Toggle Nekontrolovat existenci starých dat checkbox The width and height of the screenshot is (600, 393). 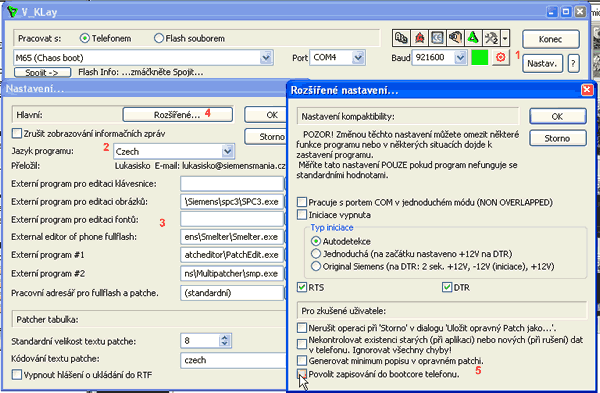coord(302,344)
